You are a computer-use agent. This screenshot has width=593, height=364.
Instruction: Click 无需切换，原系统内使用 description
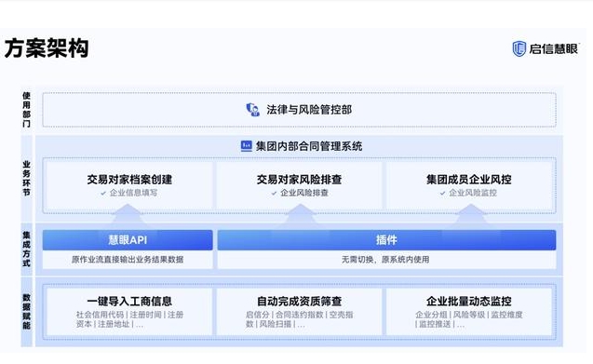(x=385, y=260)
